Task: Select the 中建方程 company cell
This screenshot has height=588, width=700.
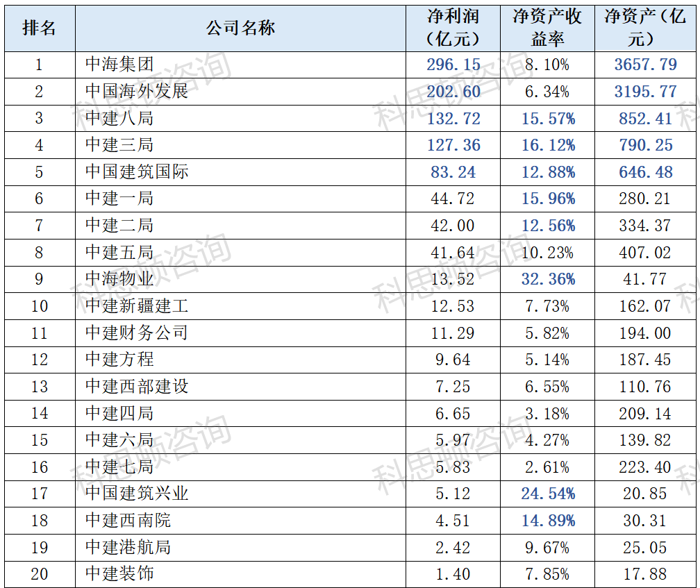Action: pos(240,360)
